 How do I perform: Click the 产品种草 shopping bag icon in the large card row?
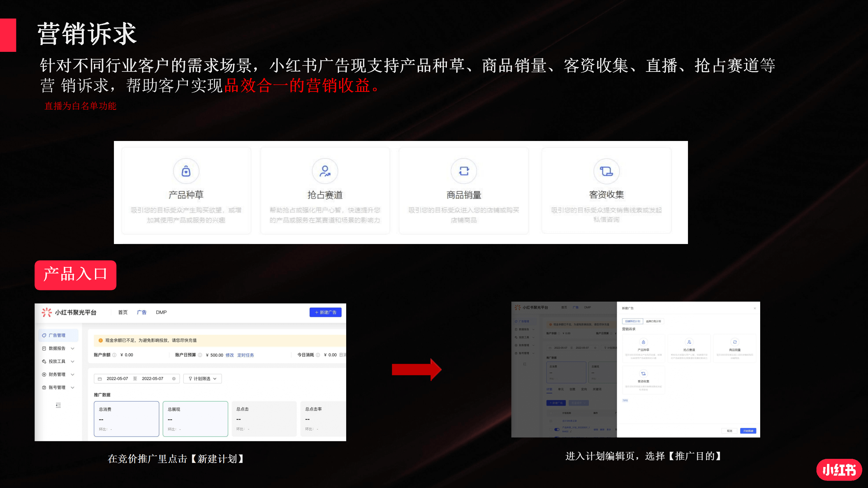pos(186,171)
